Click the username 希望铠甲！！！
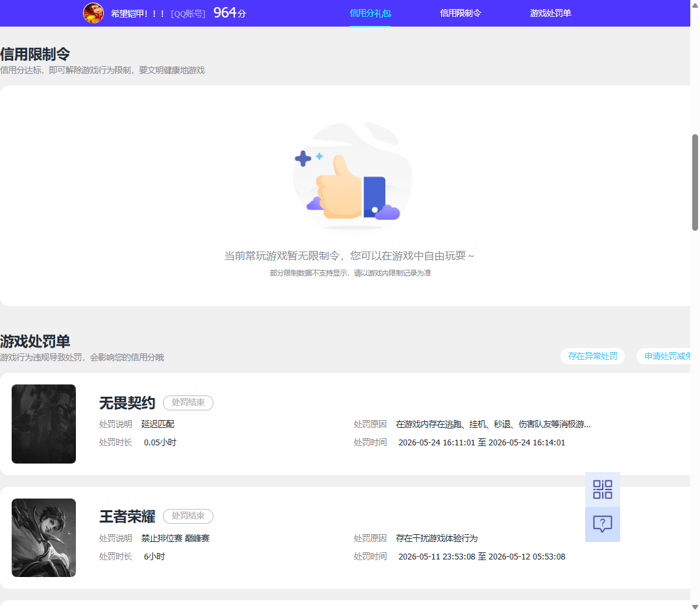The image size is (700, 612). [x=138, y=14]
